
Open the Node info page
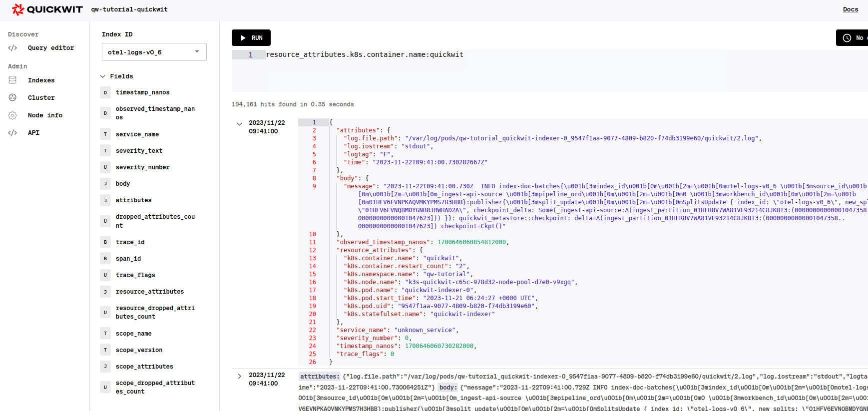click(x=45, y=115)
